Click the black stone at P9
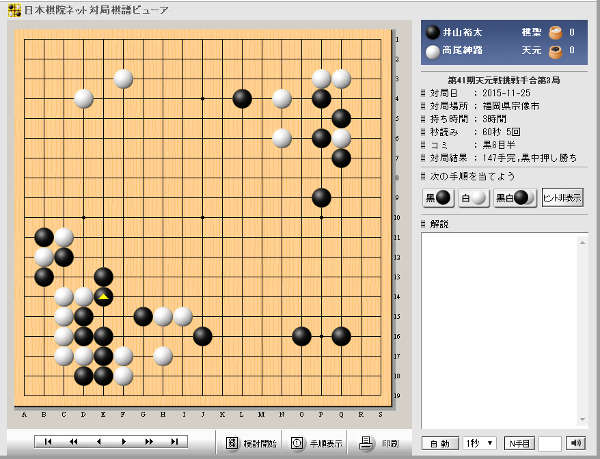 click(x=321, y=198)
